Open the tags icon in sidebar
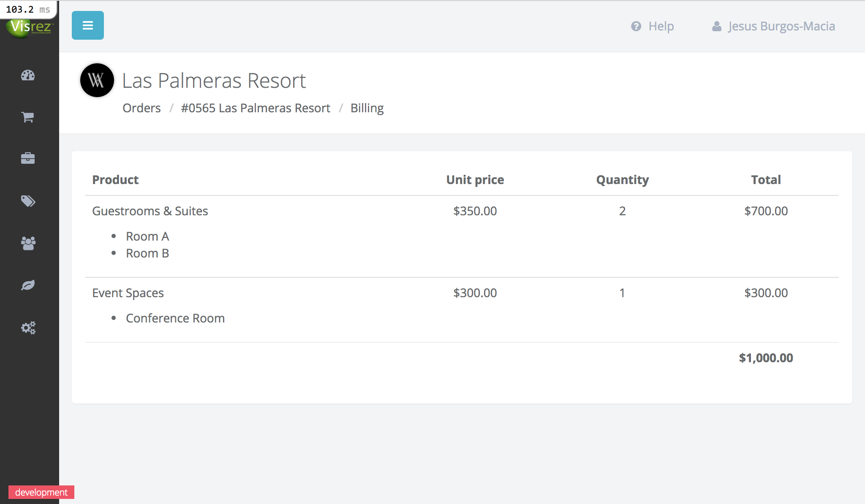Screen dimensions: 865x504 (28, 201)
